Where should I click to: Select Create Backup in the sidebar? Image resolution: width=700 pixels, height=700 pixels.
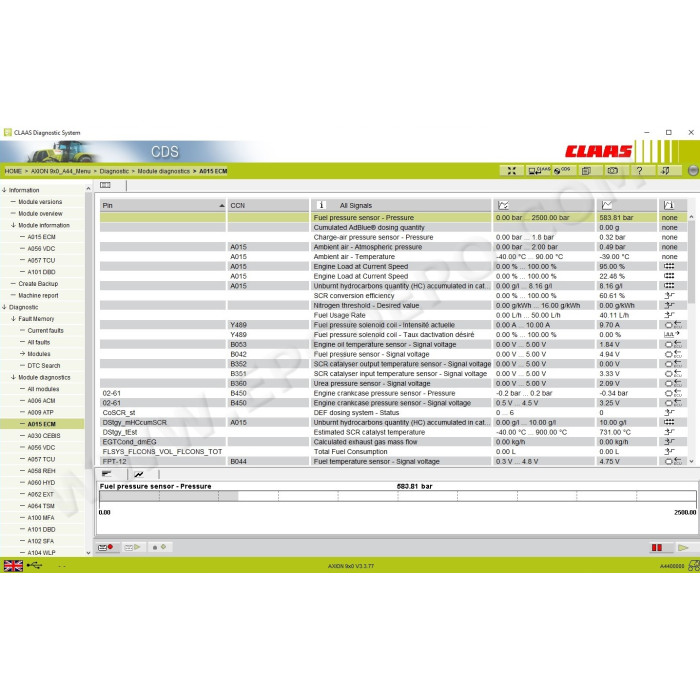point(38,283)
